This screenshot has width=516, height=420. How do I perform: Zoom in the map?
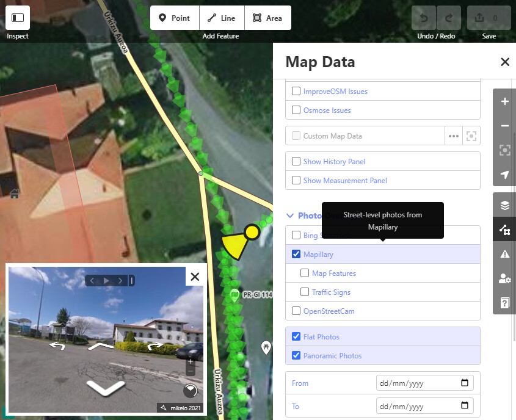tap(505, 101)
